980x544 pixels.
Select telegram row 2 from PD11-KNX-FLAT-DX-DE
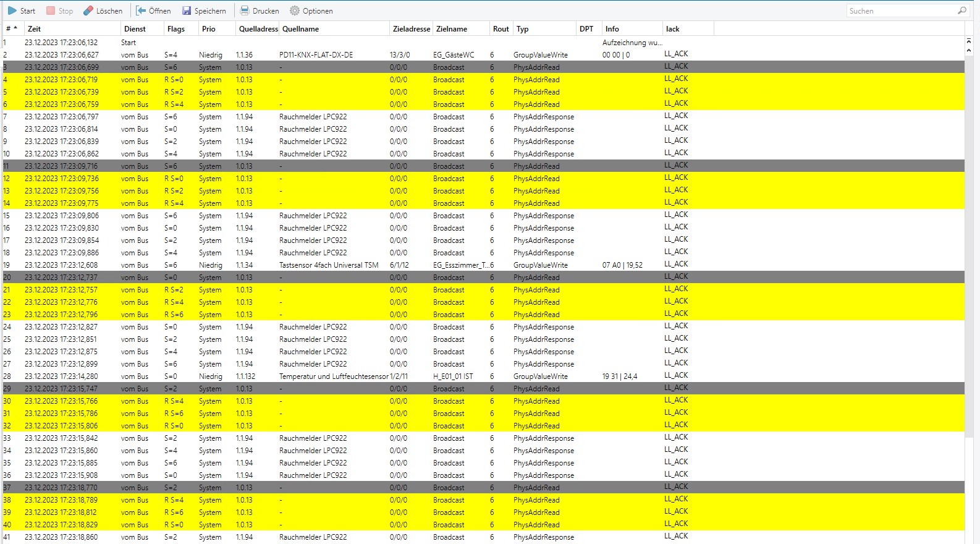[x=316, y=55]
